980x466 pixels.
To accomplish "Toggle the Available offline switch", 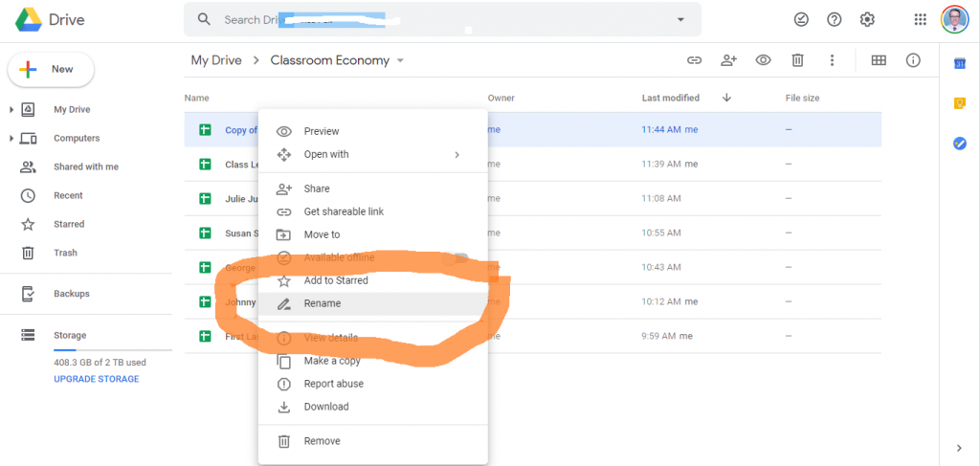I will click(x=457, y=257).
